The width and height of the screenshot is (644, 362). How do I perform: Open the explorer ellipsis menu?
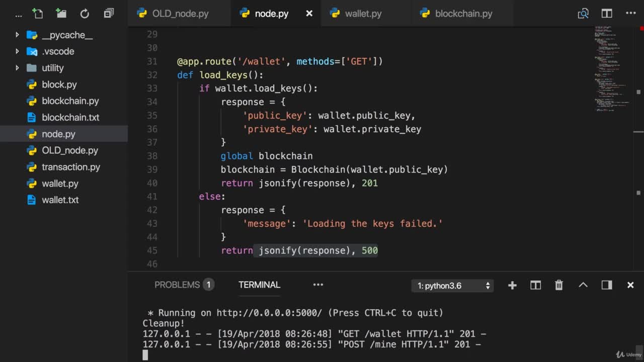point(19,15)
